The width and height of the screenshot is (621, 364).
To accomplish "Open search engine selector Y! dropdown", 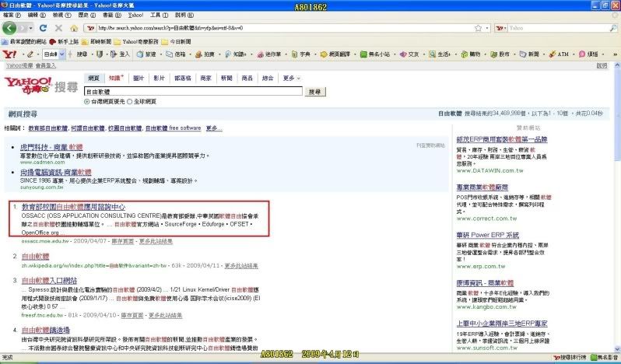I will [501, 28].
